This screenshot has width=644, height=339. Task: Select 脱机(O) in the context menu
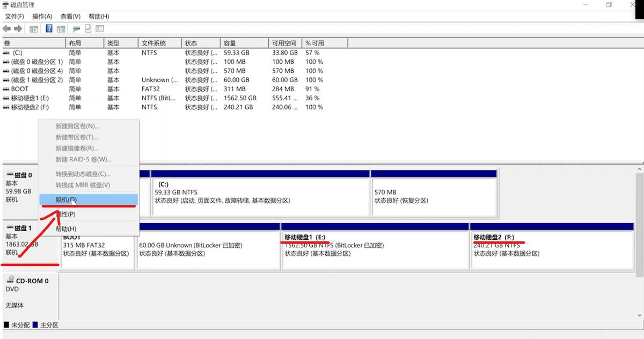tap(67, 200)
